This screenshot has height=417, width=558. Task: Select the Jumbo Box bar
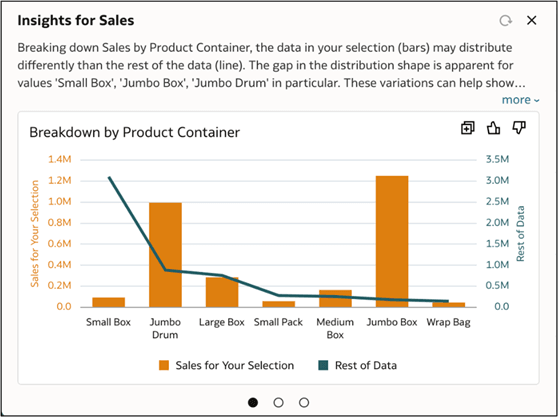click(x=392, y=241)
